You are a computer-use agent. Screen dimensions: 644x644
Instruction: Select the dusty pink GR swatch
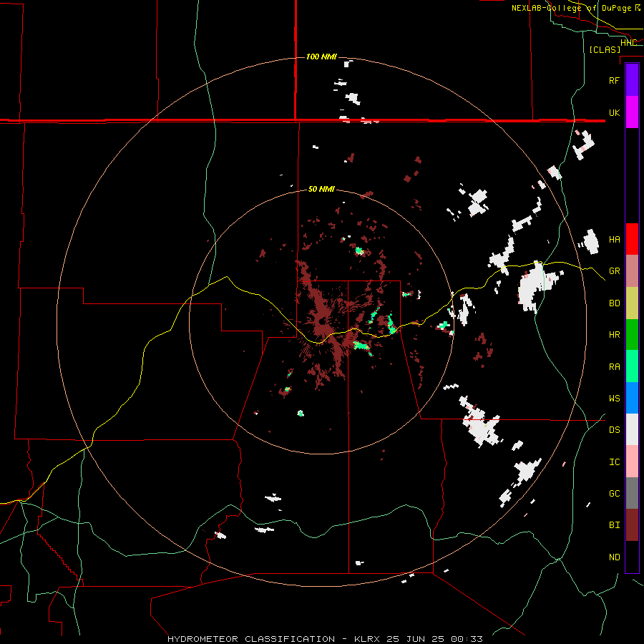pos(632,271)
